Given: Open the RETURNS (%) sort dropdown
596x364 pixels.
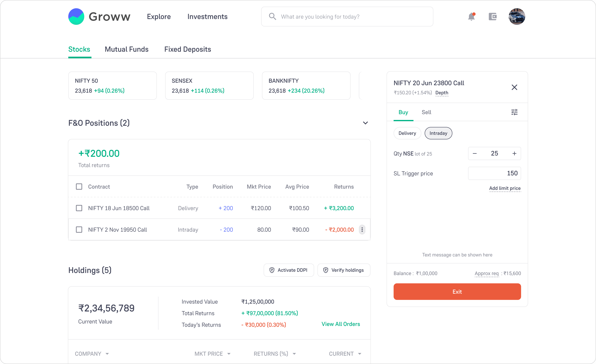Looking at the screenshot, I should coord(294,354).
